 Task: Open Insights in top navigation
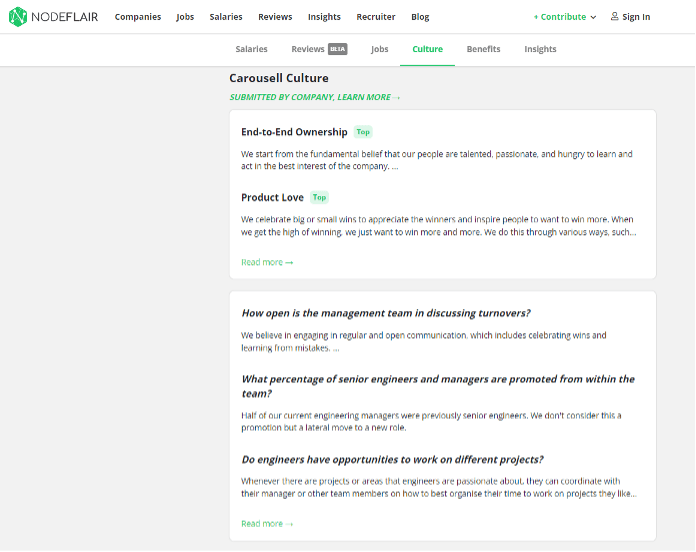[x=324, y=17]
